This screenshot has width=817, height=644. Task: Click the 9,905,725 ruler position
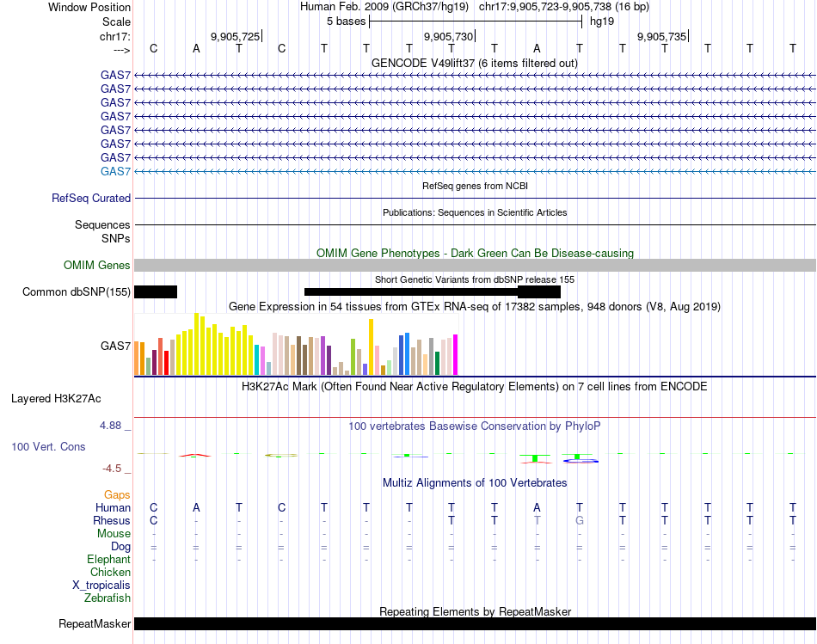point(235,36)
